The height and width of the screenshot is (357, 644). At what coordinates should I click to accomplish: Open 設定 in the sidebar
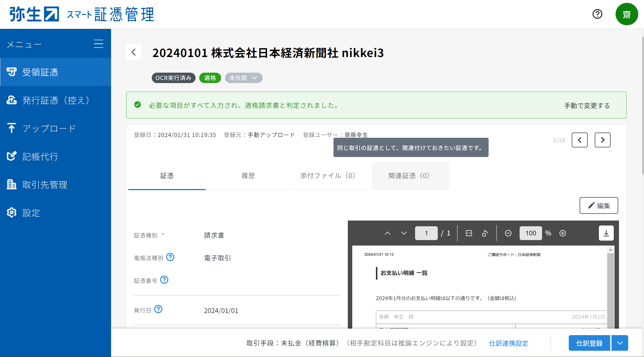pyautogui.click(x=56, y=213)
